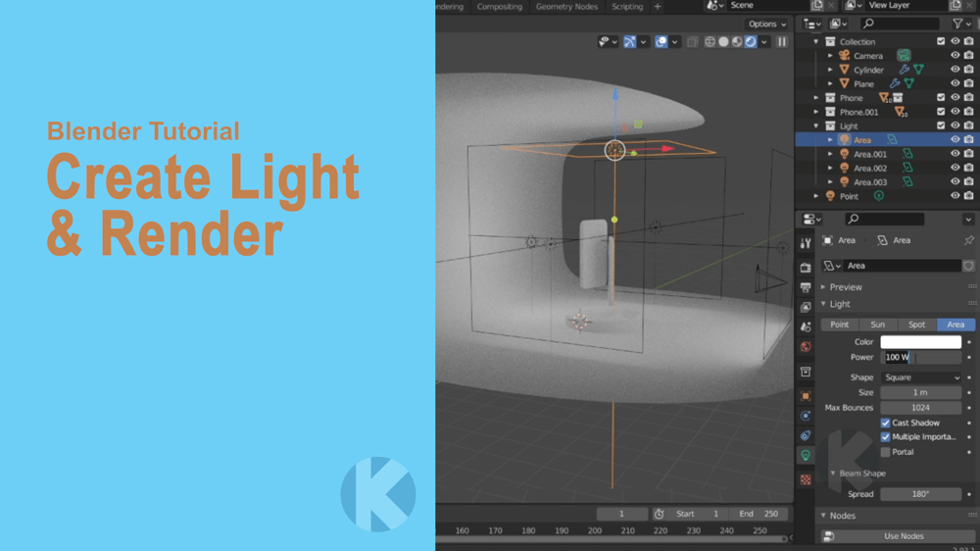Image resolution: width=980 pixels, height=551 pixels.
Task: Open the Object Data light properties tab
Action: pyautogui.click(x=806, y=455)
